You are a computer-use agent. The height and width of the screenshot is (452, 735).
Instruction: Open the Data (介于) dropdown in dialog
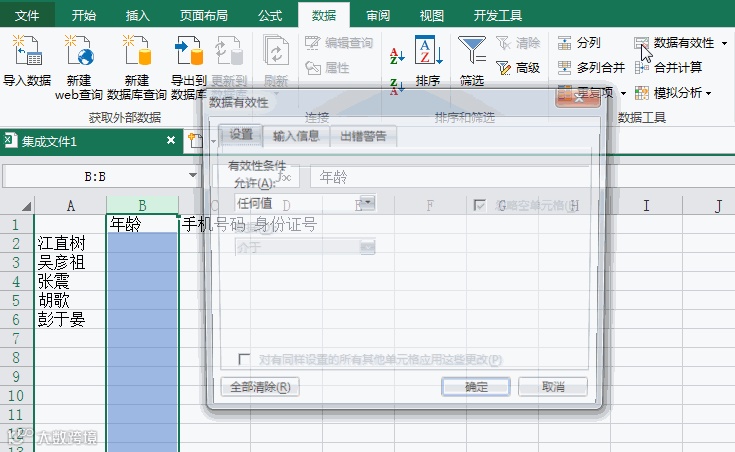(x=368, y=247)
